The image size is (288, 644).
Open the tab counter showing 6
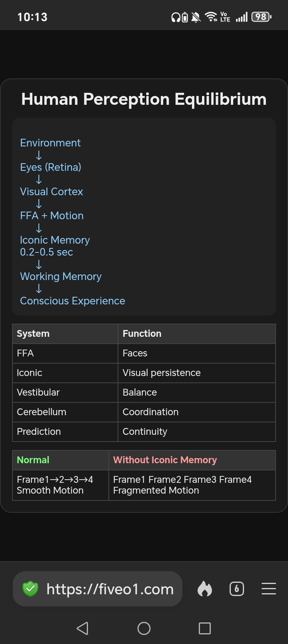pyautogui.click(x=236, y=589)
